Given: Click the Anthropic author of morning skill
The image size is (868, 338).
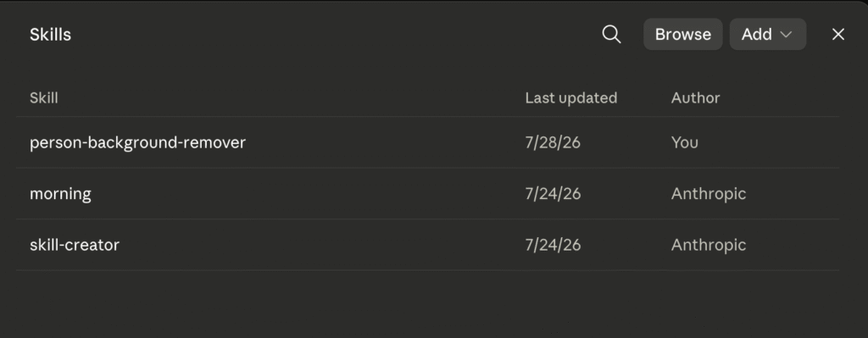Looking at the screenshot, I should (708, 194).
